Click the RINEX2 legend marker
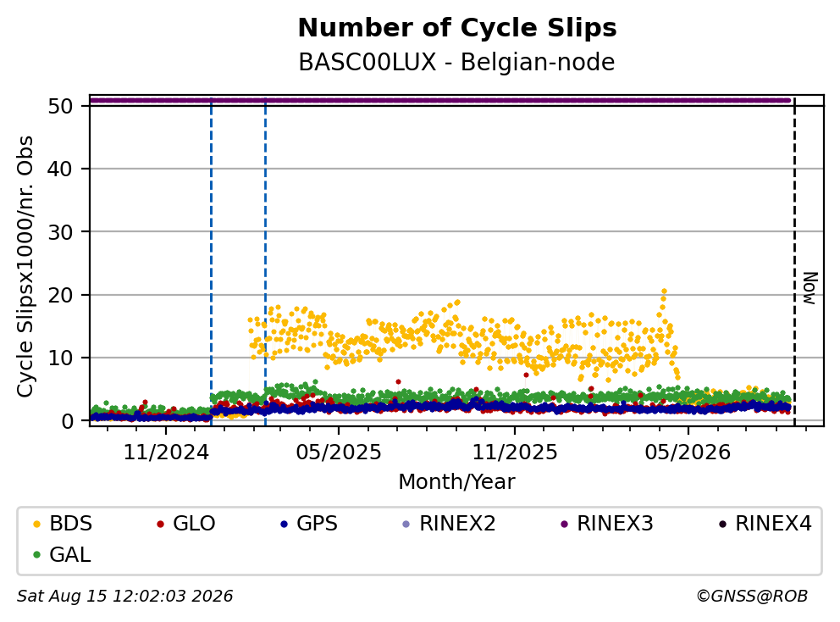The width and height of the screenshot is (840, 622). (406, 524)
